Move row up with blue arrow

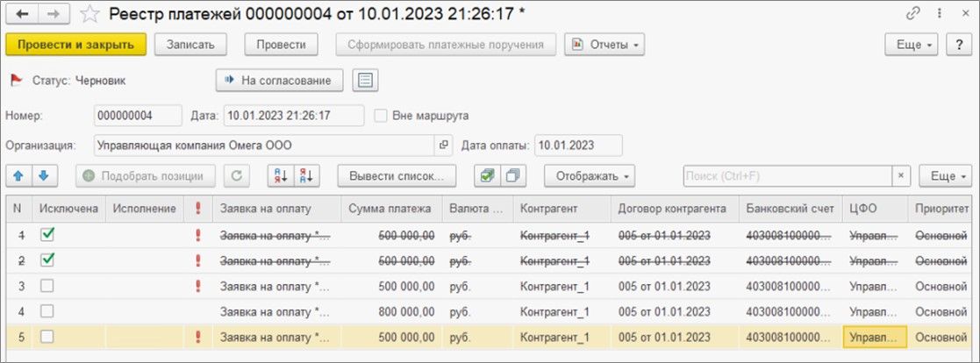(x=19, y=175)
